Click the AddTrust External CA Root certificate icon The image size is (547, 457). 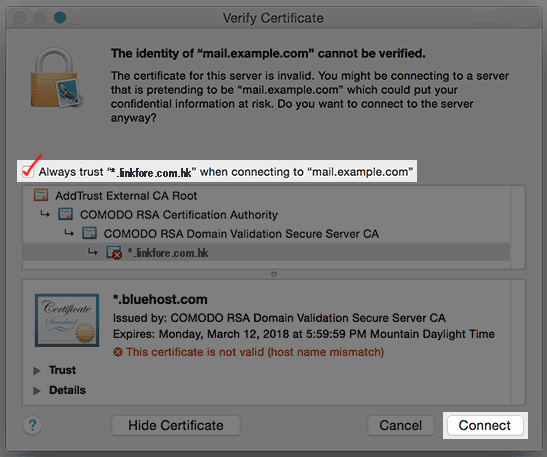tap(41, 195)
